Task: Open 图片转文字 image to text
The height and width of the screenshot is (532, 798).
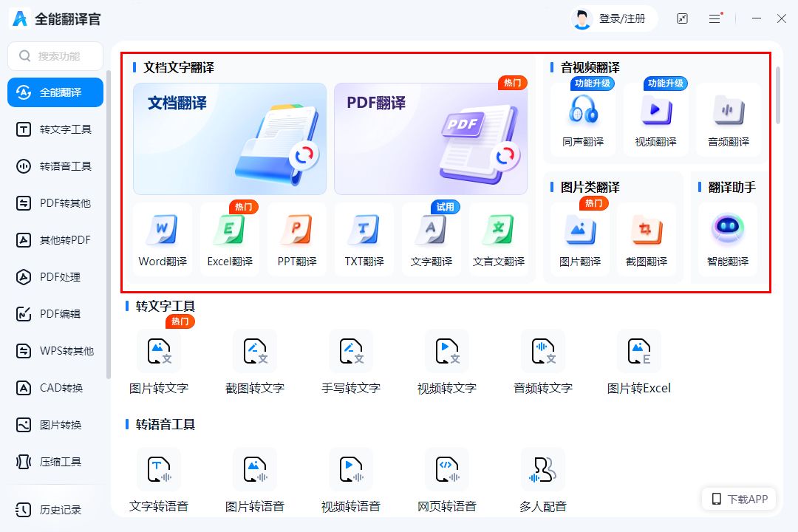Action: point(159,363)
